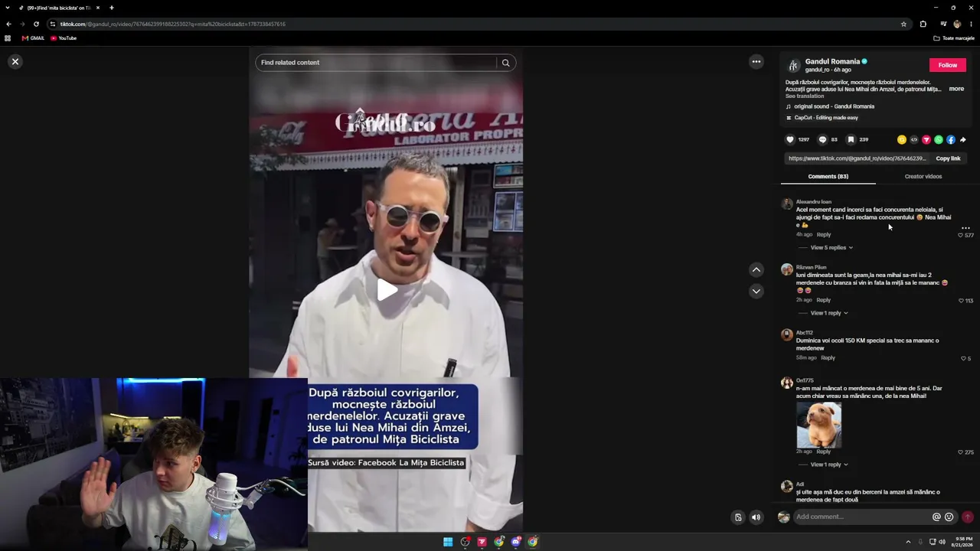Image resolution: width=980 pixels, height=551 pixels.
Task: Open the GMAIL bookmark
Action: coord(33,38)
